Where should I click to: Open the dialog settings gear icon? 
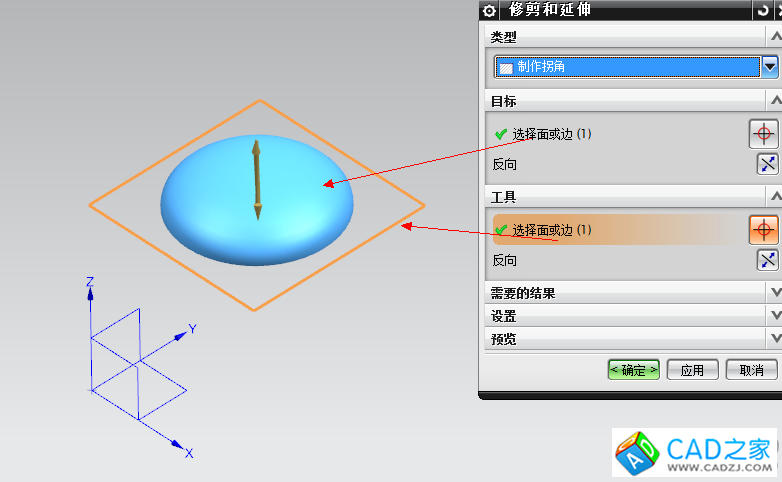tap(489, 10)
